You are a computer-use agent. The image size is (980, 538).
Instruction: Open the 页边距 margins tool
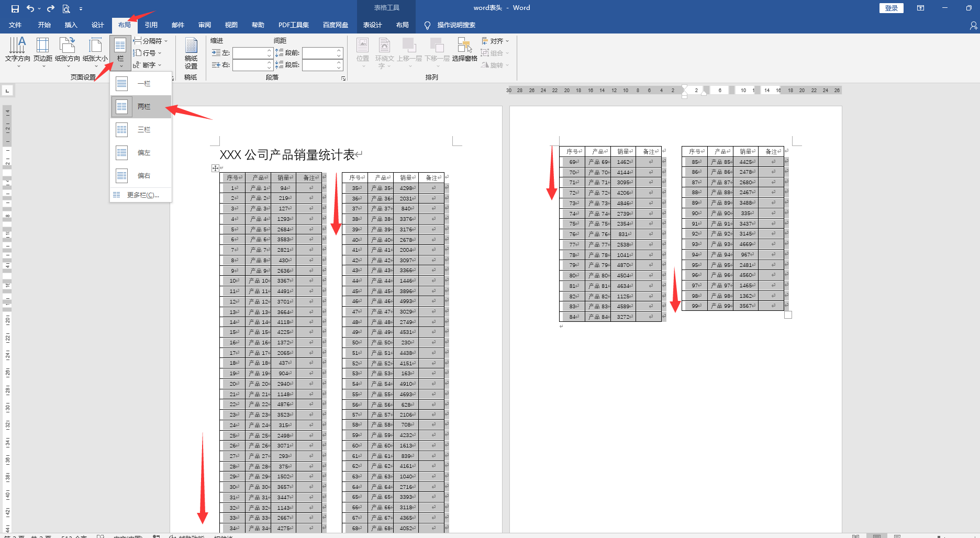43,52
